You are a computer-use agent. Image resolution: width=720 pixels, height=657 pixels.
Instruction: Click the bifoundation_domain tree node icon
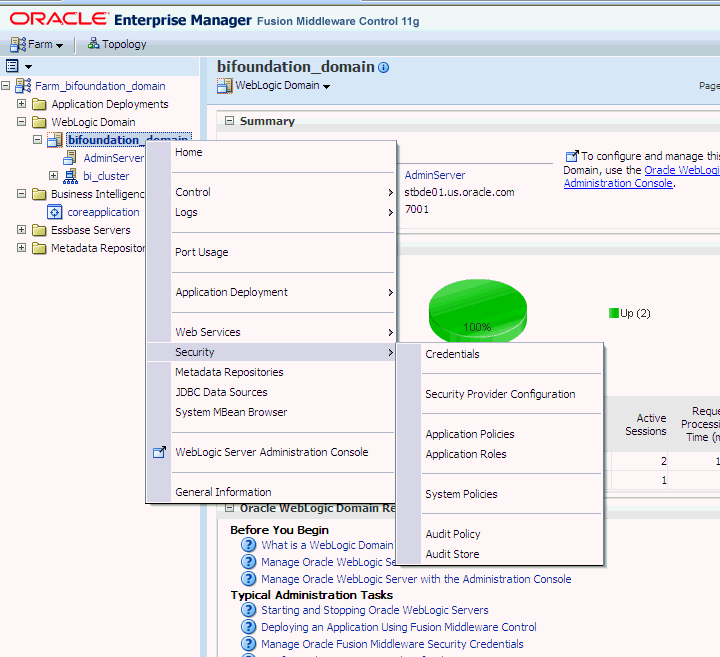pyautogui.click(x=55, y=140)
